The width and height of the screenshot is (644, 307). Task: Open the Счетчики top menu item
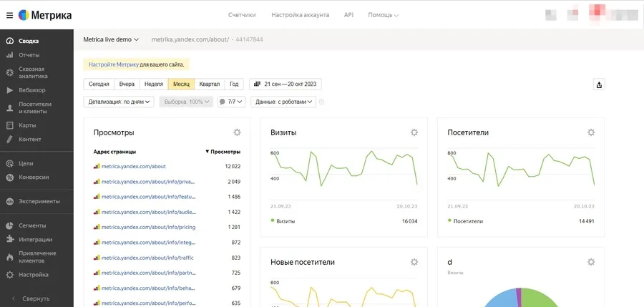(242, 14)
